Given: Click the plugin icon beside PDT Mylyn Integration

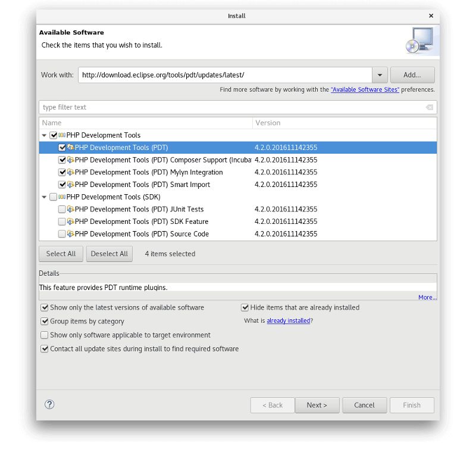Looking at the screenshot, I should (70, 172).
